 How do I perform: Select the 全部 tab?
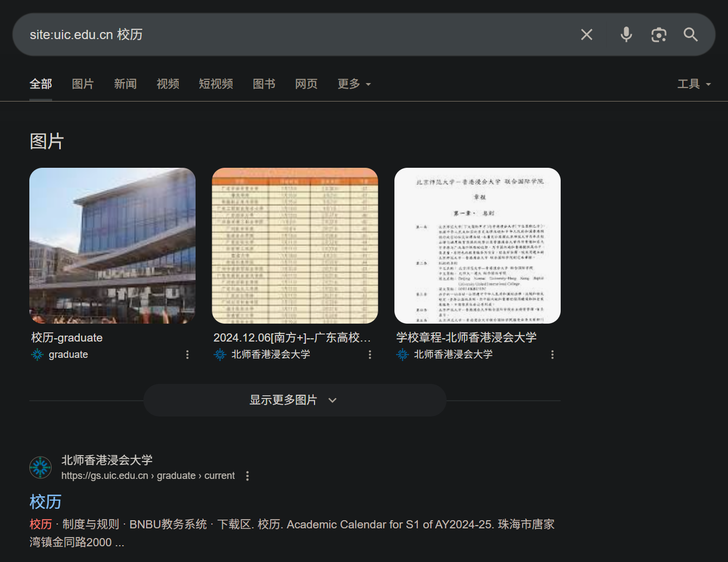pos(41,84)
